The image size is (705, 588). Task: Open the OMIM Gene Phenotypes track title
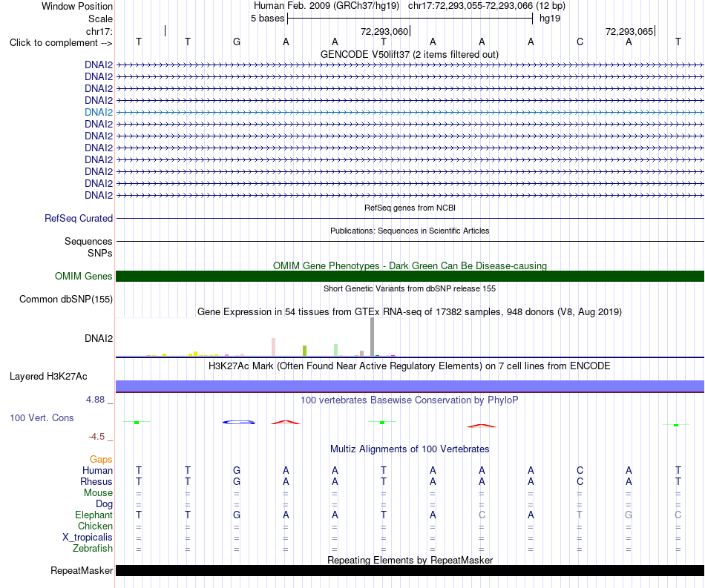tap(410, 266)
